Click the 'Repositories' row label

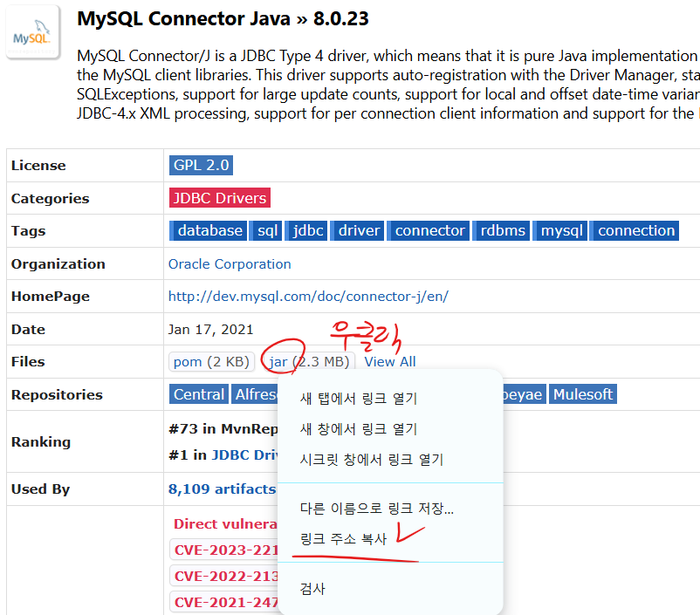[x=57, y=394]
